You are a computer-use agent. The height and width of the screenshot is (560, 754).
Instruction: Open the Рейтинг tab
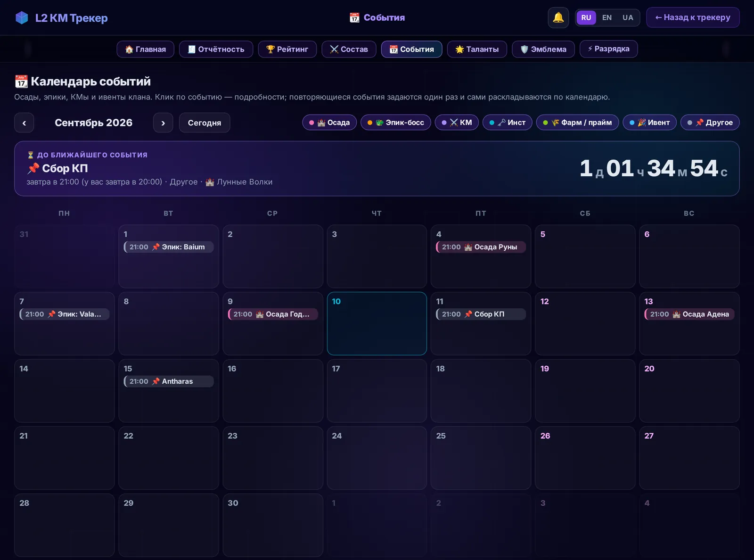pos(287,49)
